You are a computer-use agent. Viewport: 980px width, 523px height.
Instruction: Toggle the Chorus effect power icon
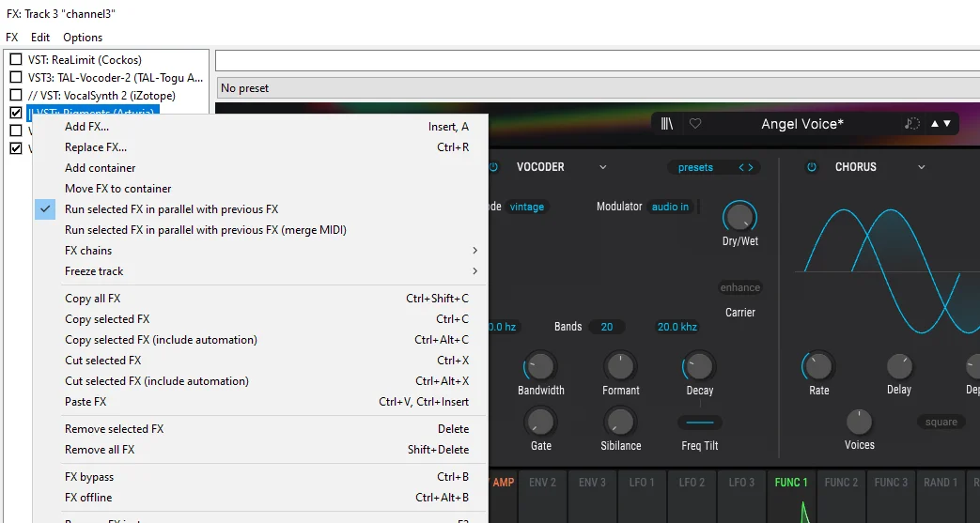point(811,167)
